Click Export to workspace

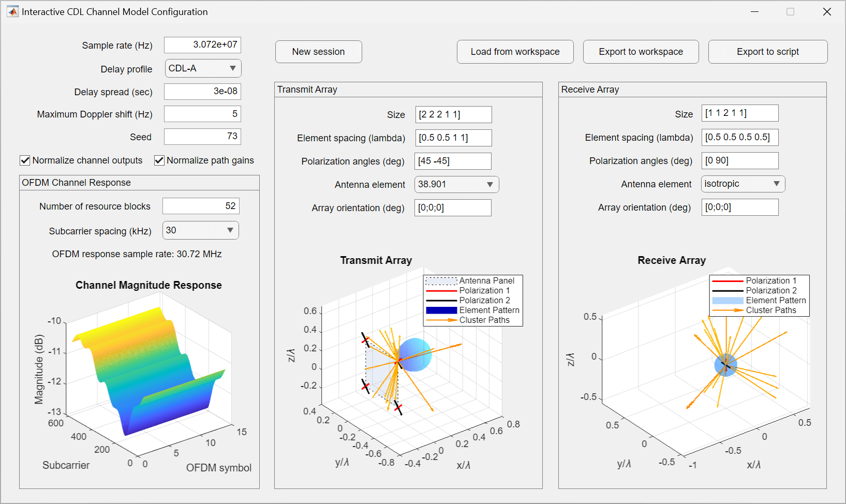click(x=641, y=52)
